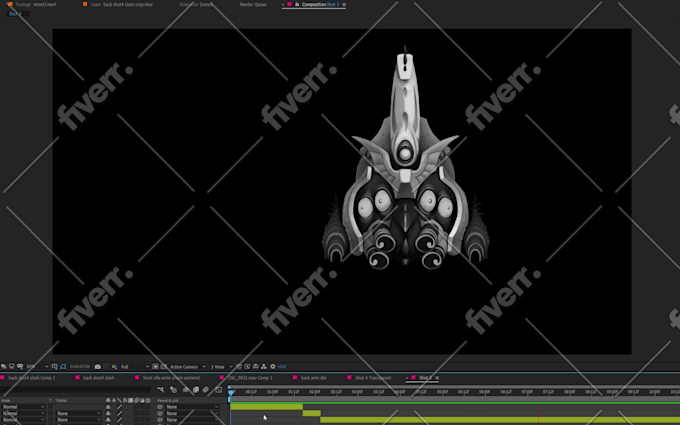Open the Layer back shot4 slash crop.mov tab
The width and height of the screenshot is (680, 425).
point(118,4)
